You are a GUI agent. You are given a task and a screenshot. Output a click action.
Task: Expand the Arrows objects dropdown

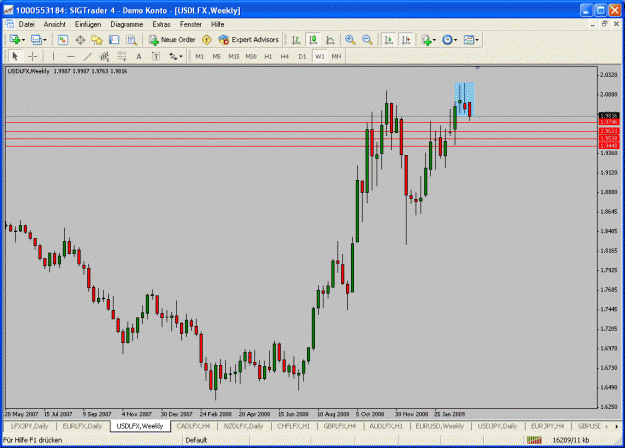click(x=181, y=57)
